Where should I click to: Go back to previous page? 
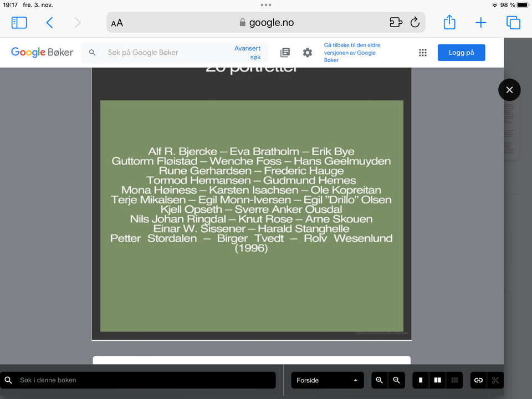[x=49, y=23]
